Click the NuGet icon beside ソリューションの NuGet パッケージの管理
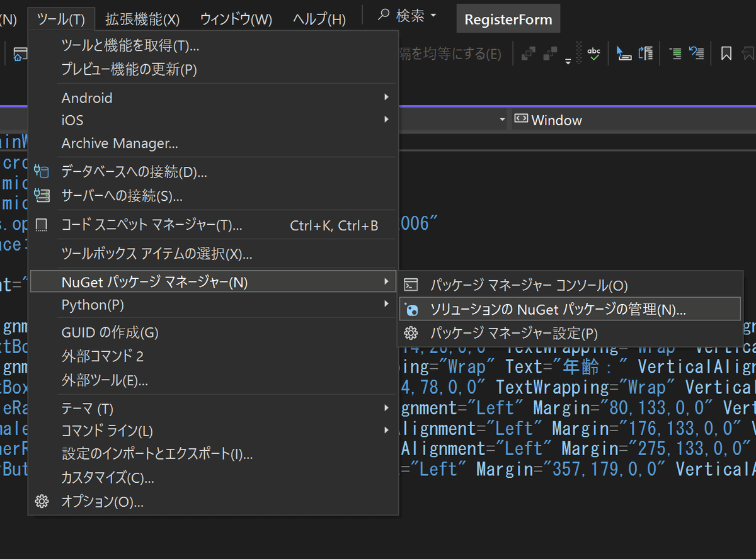756x559 pixels. coord(413,308)
